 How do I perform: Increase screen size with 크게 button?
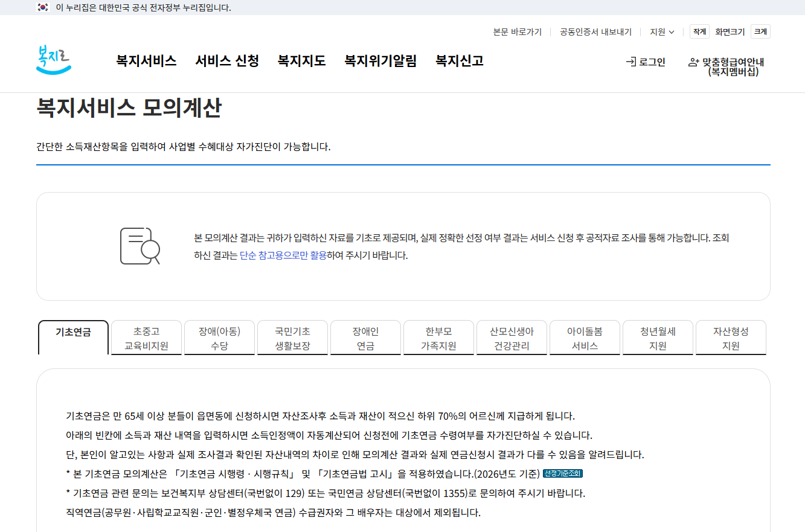[x=760, y=32]
